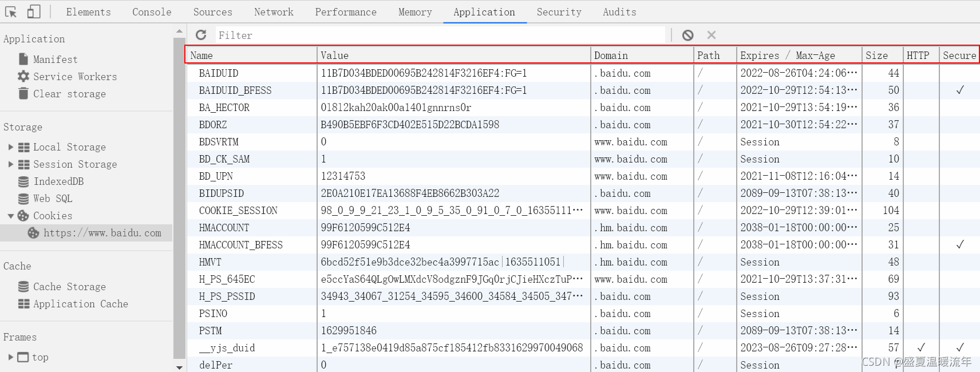The height and width of the screenshot is (372, 980).
Task: Open the Performance tab
Action: 346,11
